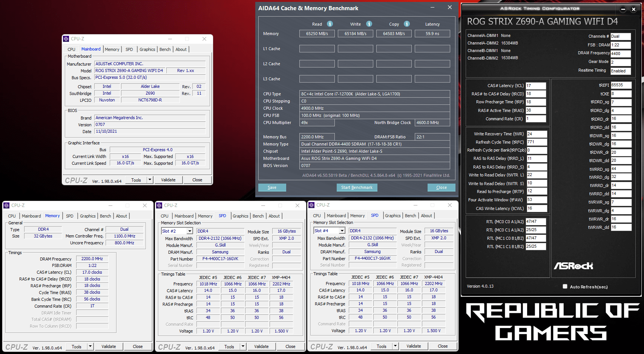The height and width of the screenshot is (354, 644).
Task: Click Channels # field showing Dual
Action: click(621, 37)
